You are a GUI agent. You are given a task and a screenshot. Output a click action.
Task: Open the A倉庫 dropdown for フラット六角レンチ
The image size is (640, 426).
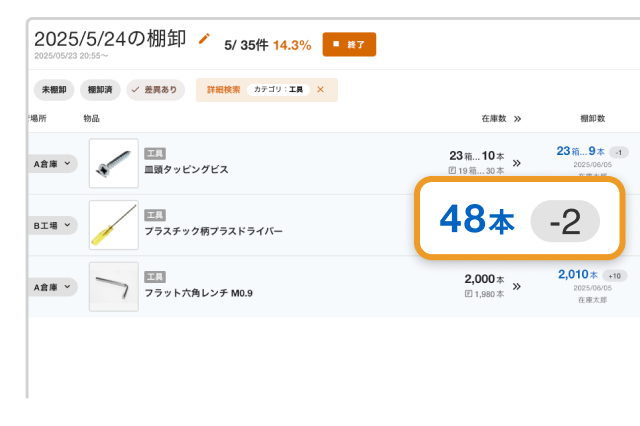point(53,287)
